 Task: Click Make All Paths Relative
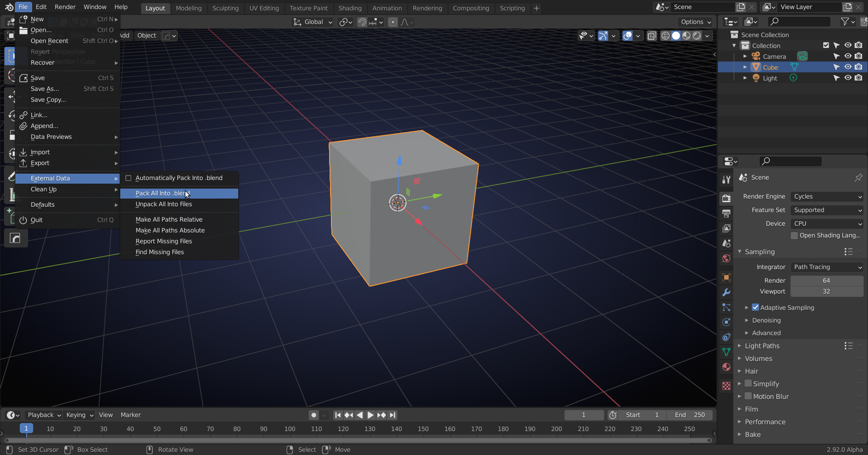179,220
